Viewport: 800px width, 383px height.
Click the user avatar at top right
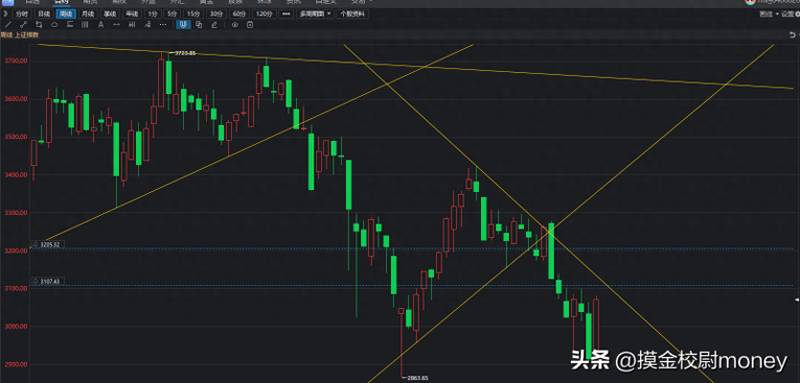(750, 2)
